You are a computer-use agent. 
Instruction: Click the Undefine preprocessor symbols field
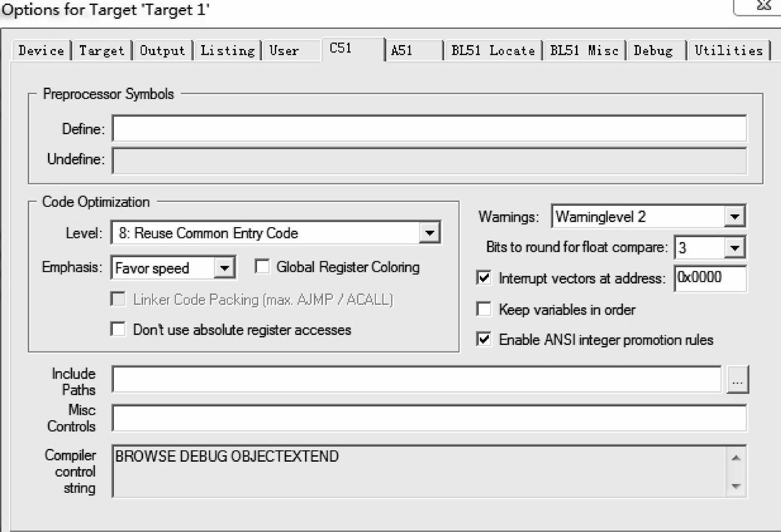click(x=429, y=160)
